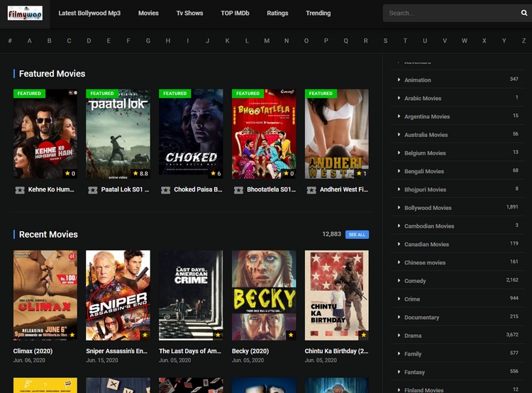Click the Filmywap logo

point(25,13)
